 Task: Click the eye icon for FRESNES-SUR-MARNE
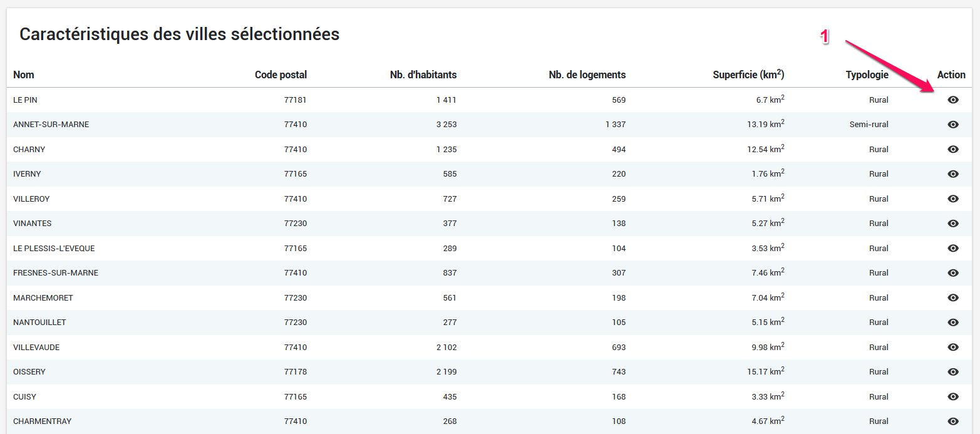[x=953, y=273]
